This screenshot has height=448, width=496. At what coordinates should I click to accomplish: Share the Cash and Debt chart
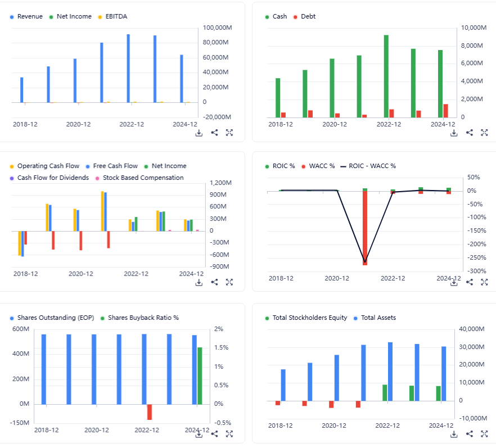470,133
